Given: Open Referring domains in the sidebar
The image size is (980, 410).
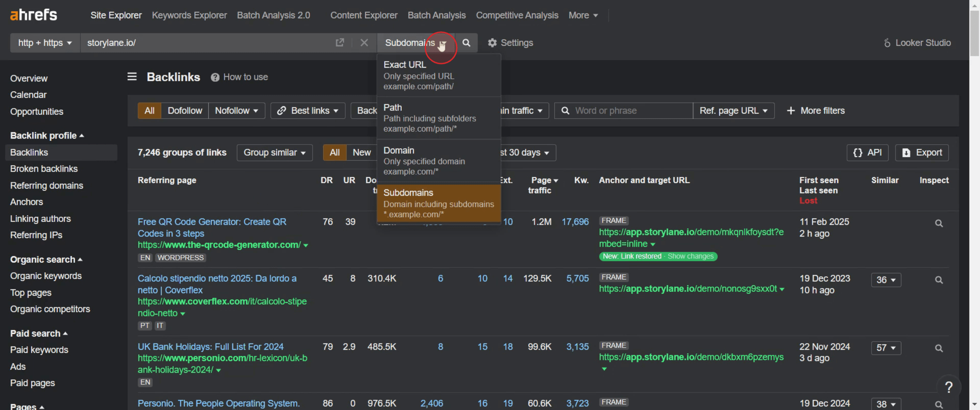Looking at the screenshot, I should 46,185.
